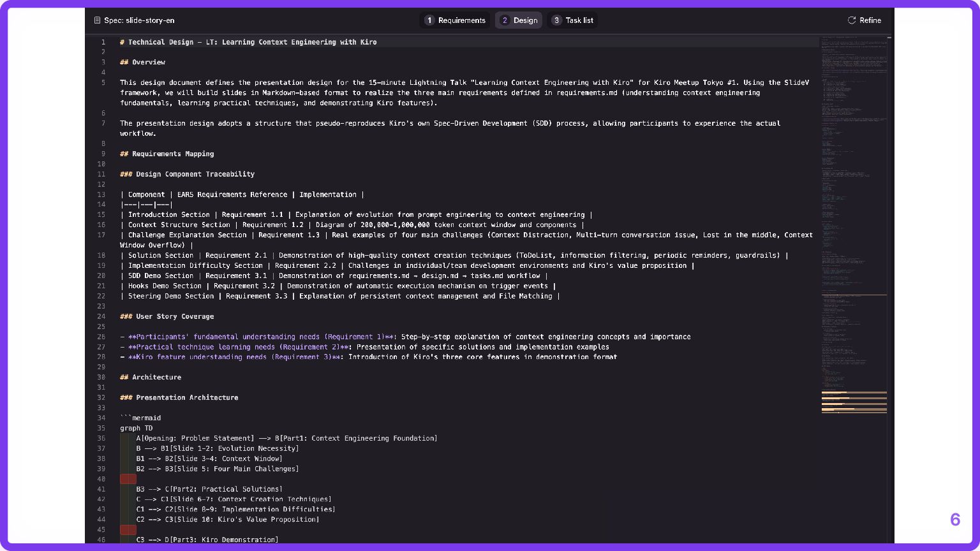Click the '# Technical Design' heading line
The width and height of the screenshot is (980, 551).
[x=248, y=42]
